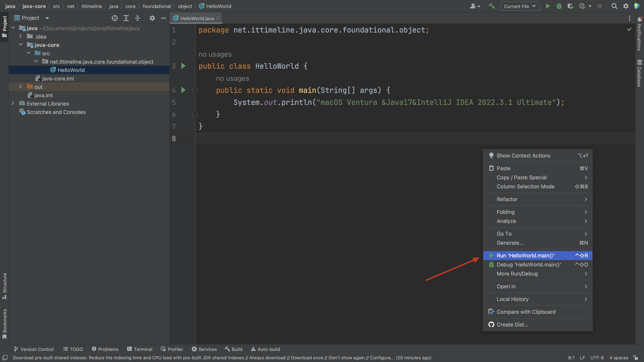Open the Current File run configuration dropdown
This screenshot has width=644, height=362.
click(520, 6)
